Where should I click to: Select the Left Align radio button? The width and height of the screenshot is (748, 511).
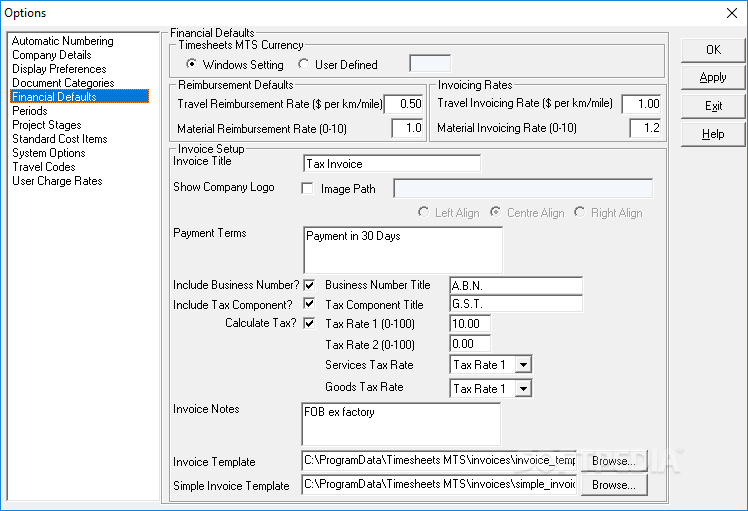(x=423, y=212)
